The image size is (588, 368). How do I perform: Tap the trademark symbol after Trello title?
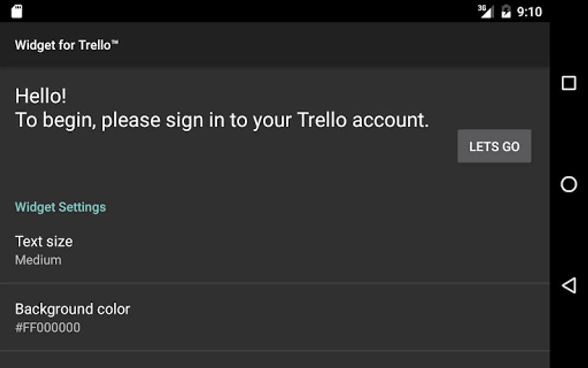point(115,42)
